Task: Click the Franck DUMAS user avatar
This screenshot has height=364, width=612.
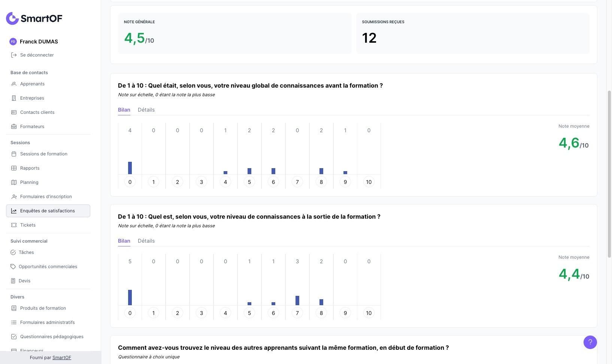Action: (x=13, y=42)
